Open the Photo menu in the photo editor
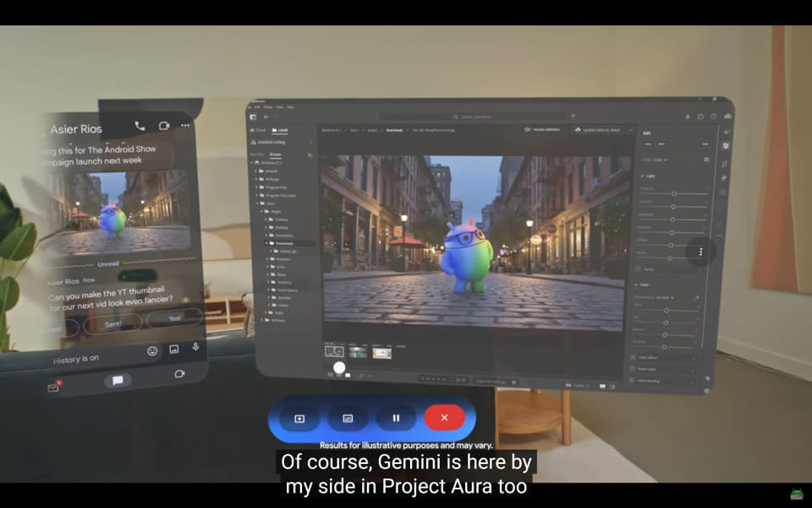Screen dimensions: 812x508 click(x=268, y=107)
